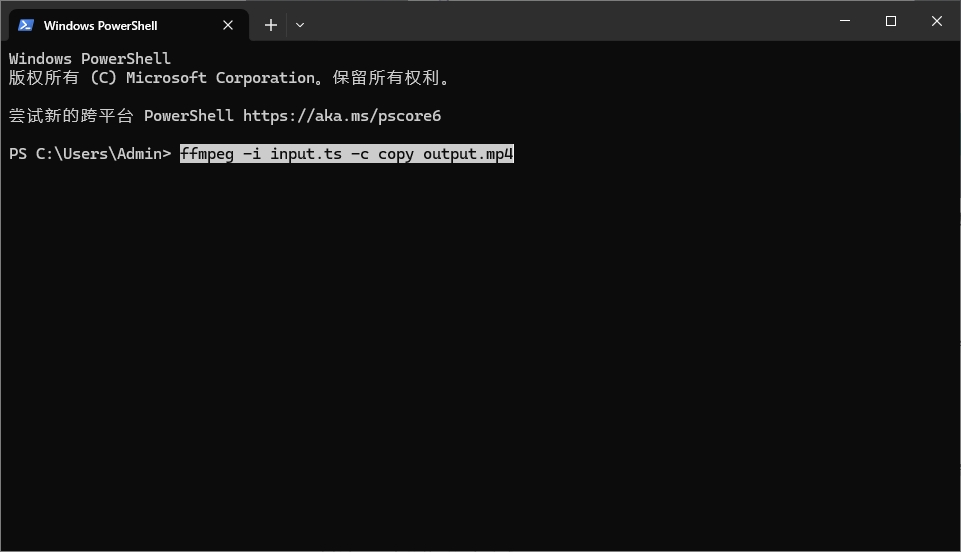Click the highlighted ffmpeg command text
This screenshot has height=552, width=961.
347,154
